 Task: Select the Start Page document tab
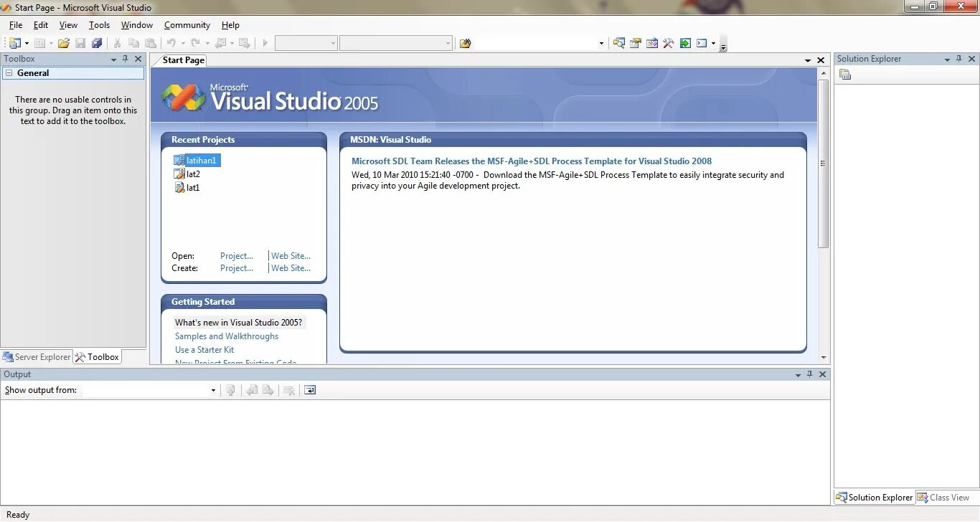pos(183,60)
